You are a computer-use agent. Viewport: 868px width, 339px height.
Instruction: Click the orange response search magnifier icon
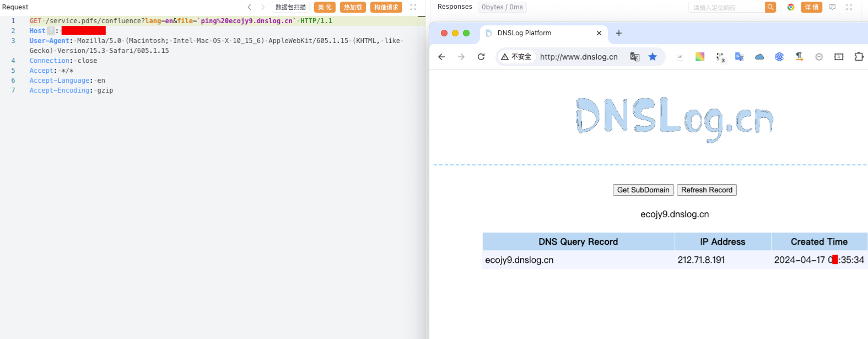[x=770, y=7]
